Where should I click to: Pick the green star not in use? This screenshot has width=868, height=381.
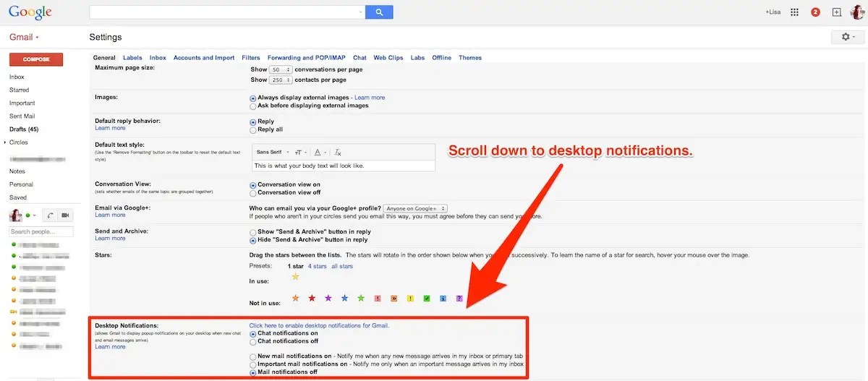point(361,298)
